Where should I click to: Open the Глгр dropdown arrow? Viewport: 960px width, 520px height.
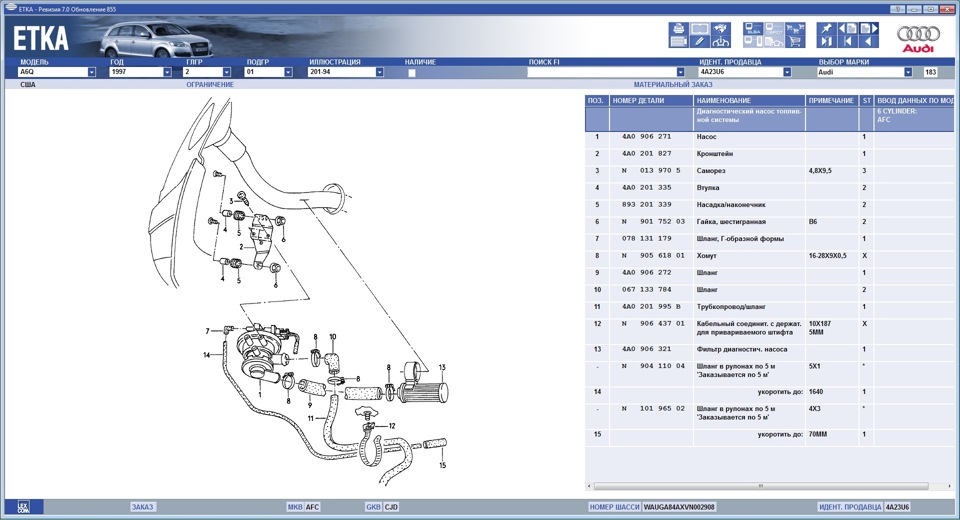[x=227, y=72]
